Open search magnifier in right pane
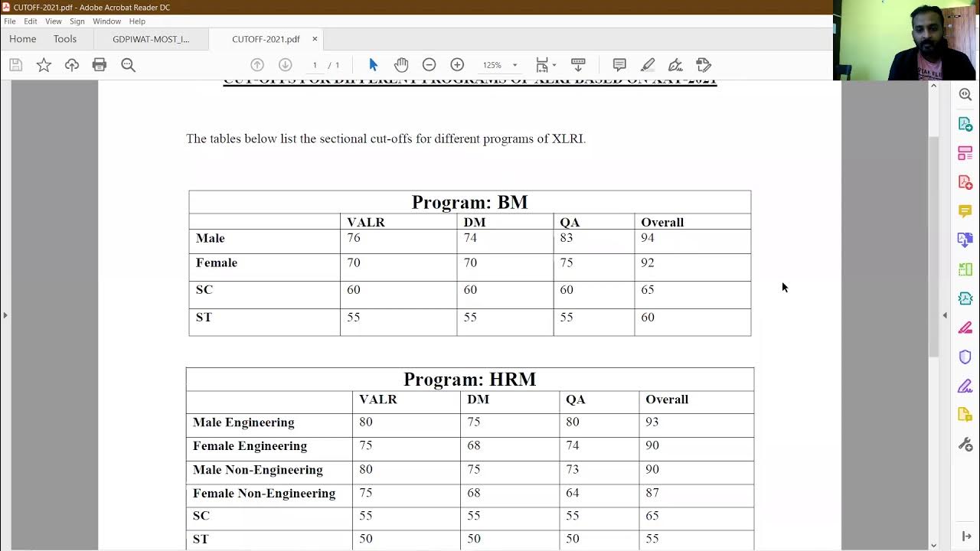 965,94
